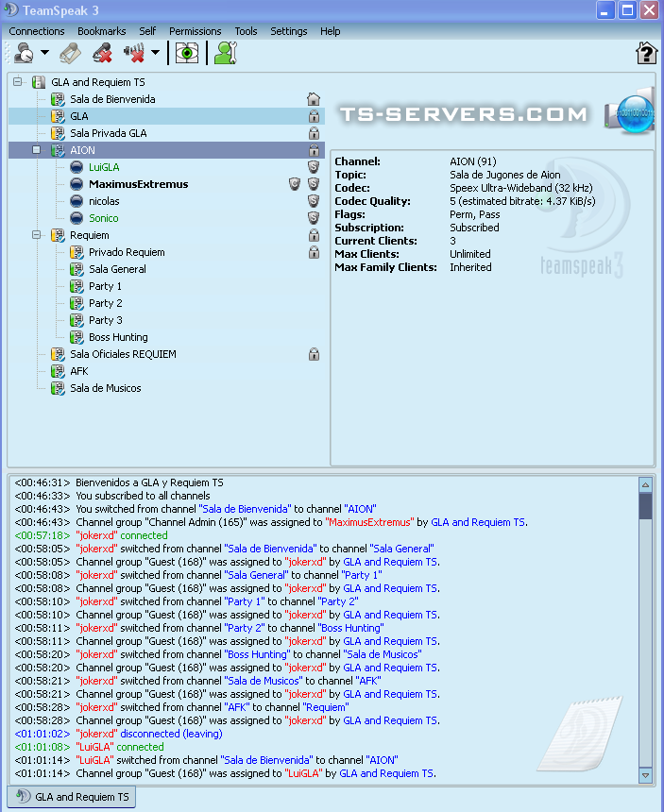Open the Connections menu
The image size is (664, 812).
click(37, 31)
